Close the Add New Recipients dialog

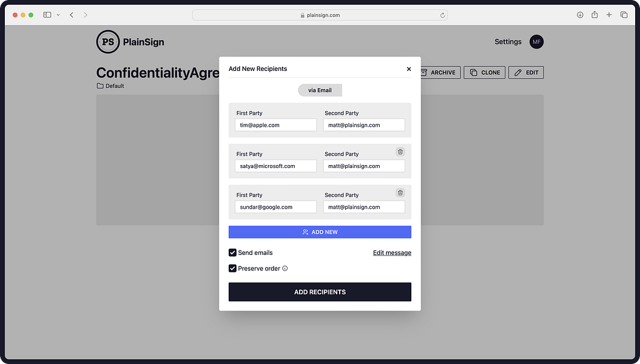tap(409, 69)
